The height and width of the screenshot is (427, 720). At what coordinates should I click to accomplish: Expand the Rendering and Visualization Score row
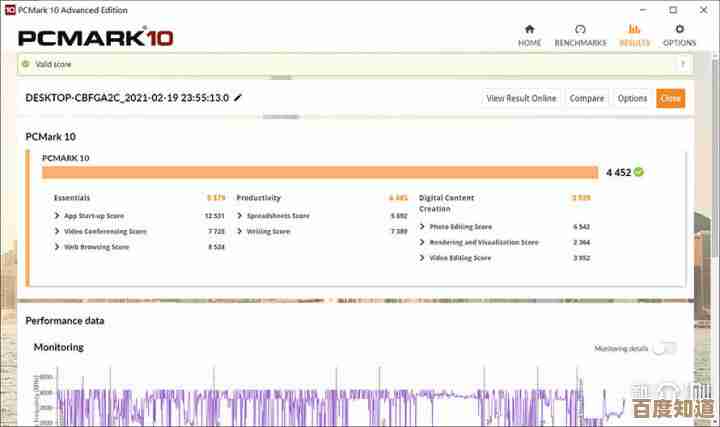click(422, 242)
